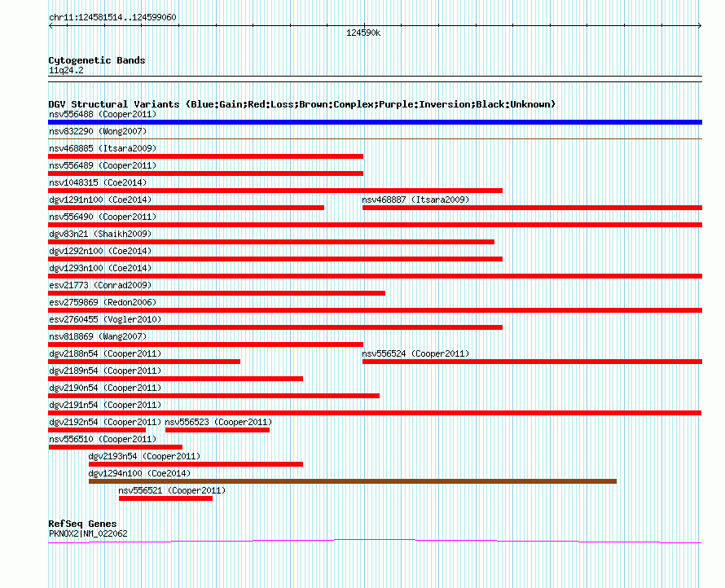Open dgv2188n54 (Cooper2011) label
The width and height of the screenshot is (725, 588).
[105, 353]
